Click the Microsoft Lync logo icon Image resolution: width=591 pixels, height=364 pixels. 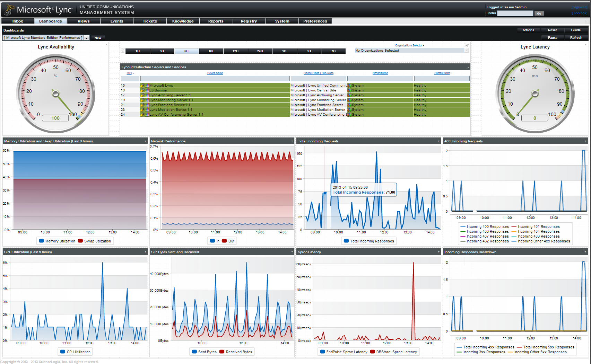(x=9, y=10)
